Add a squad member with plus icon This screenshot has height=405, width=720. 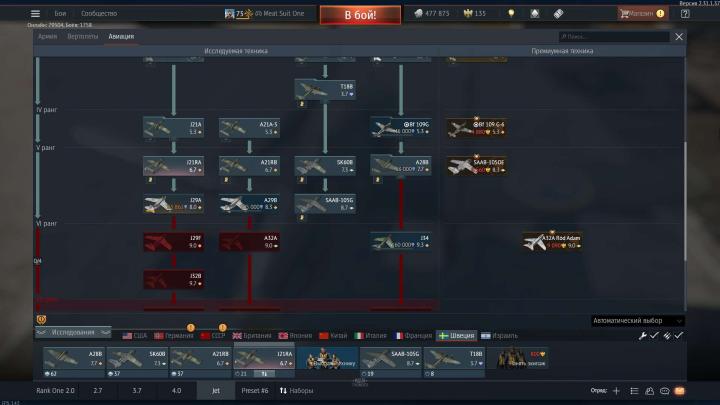(x=616, y=391)
